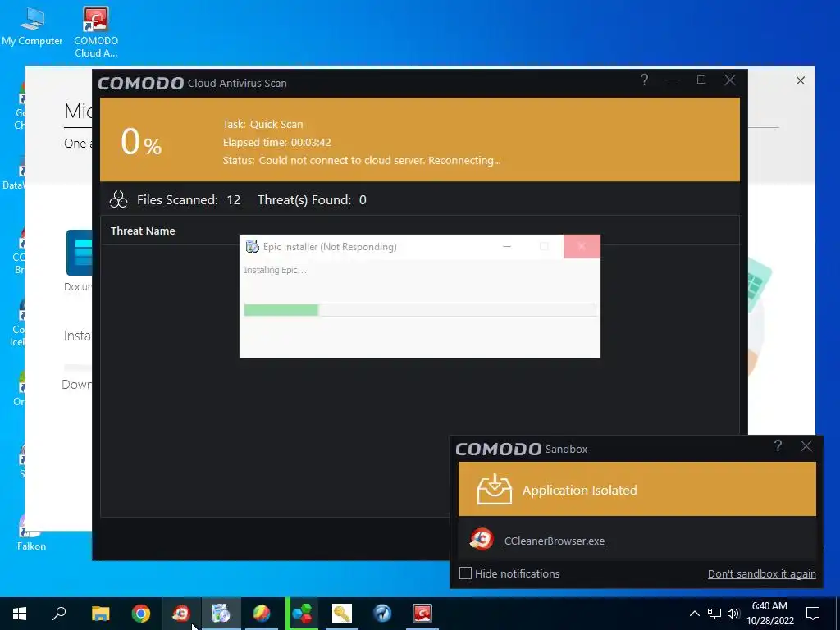Click the Status reconnecting message text
Viewport: 840px width, 630px height.
click(362, 160)
